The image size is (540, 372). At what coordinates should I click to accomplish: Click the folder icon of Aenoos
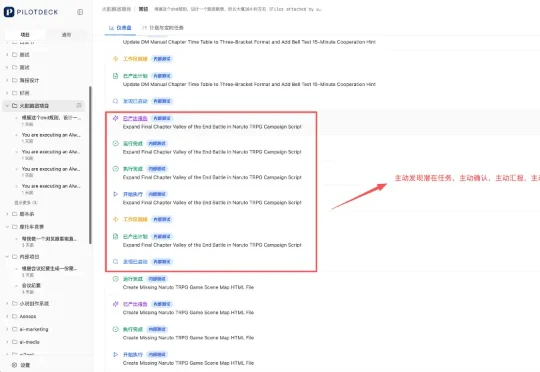14,316
